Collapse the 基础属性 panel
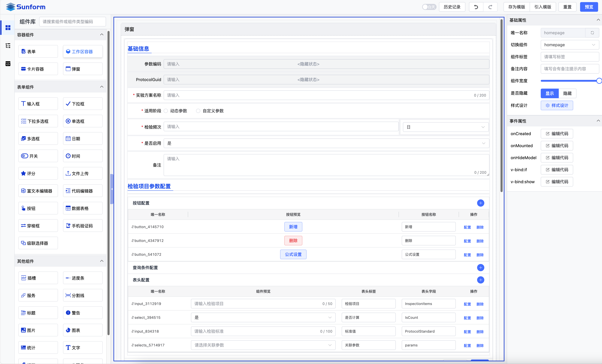The image size is (602, 364). [598, 20]
